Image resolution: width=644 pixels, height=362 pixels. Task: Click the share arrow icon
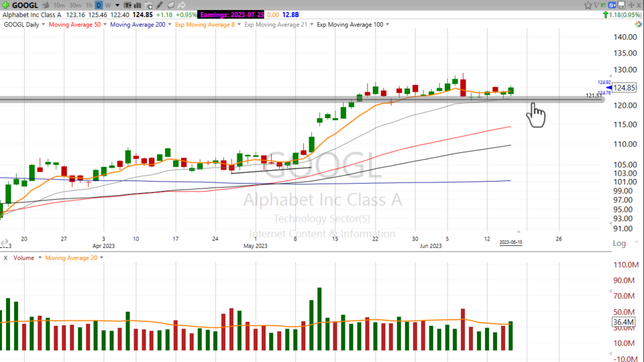point(181,5)
